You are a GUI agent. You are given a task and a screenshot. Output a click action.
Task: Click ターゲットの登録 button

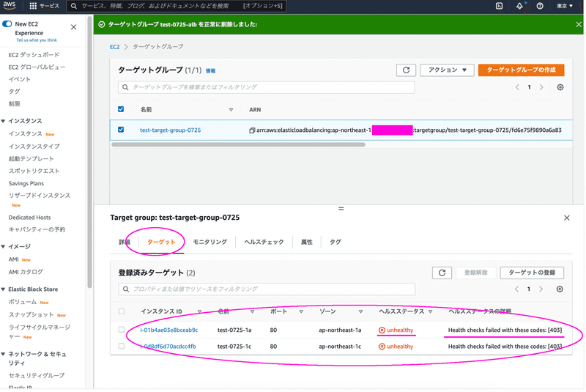click(x=533, y=273)
